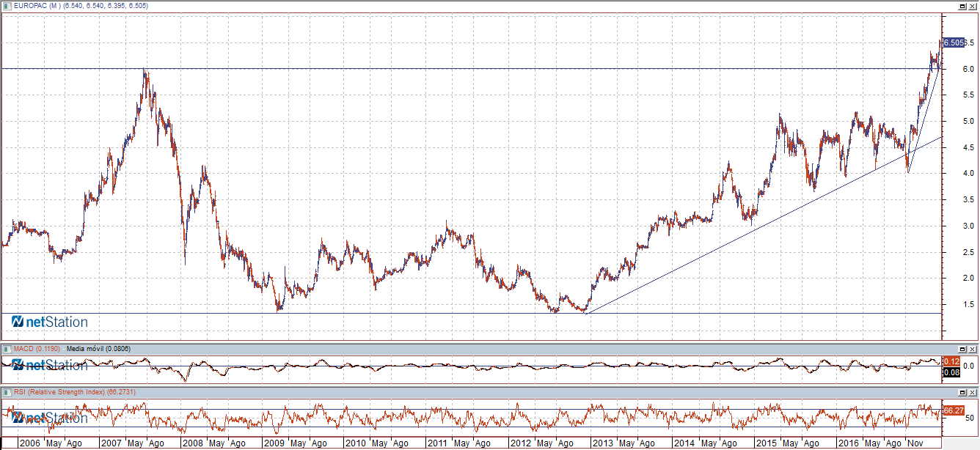Select the long rising trendline from 2012
The width and height of the screenshot is (980, 450).
[763, 225]
